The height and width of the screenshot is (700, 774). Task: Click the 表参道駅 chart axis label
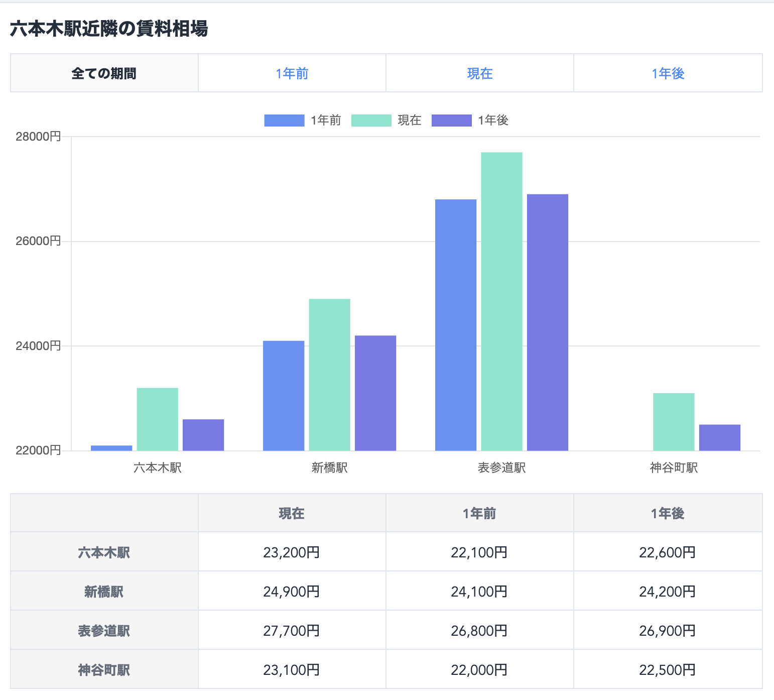pos(502,468)
